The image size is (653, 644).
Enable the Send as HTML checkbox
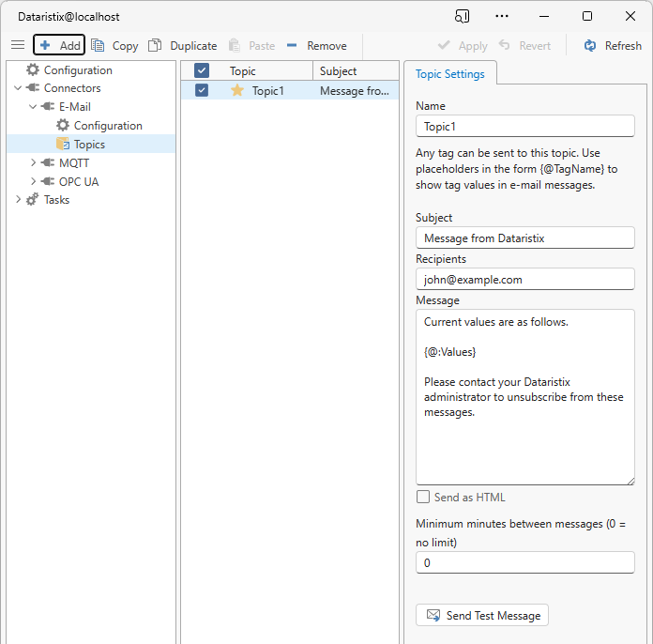[x=423, y=497]
